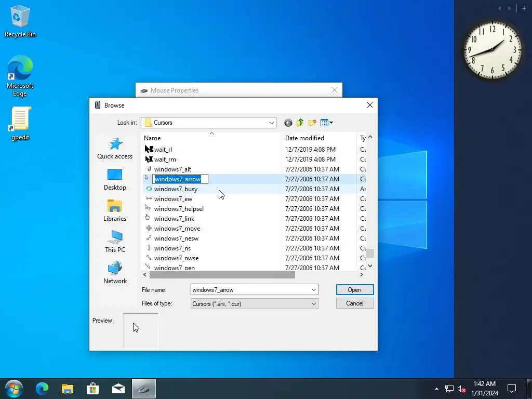Select the windows7_helpsel cursor file
Viewport: 532px width, 399px height.
click(x=179, y=209)
